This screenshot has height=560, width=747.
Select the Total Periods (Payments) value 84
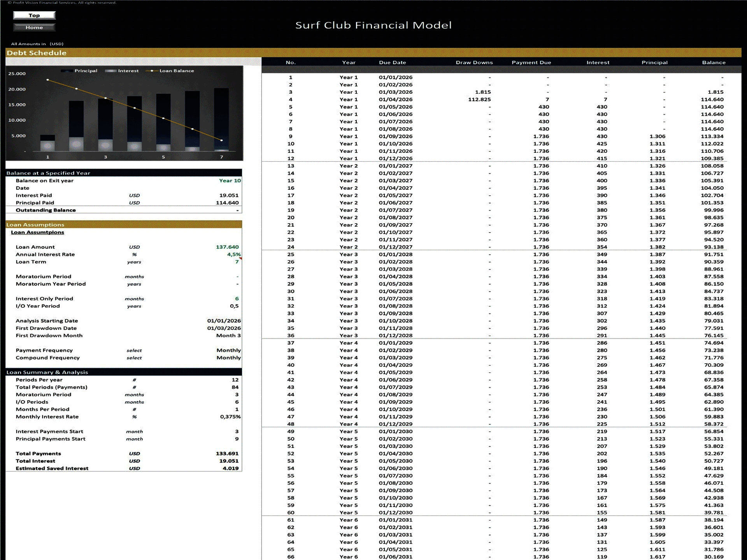235,387
